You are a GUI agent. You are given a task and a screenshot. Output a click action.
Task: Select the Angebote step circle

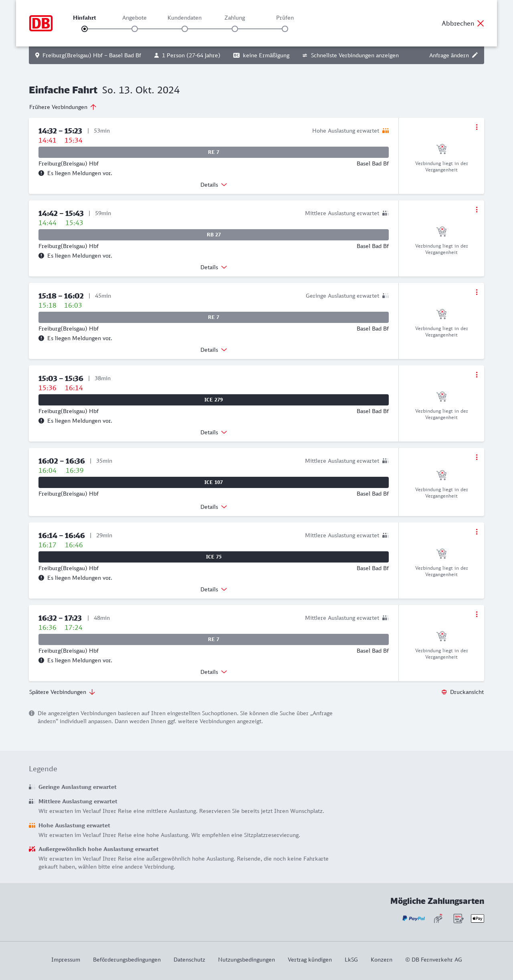tap(135, 29)
